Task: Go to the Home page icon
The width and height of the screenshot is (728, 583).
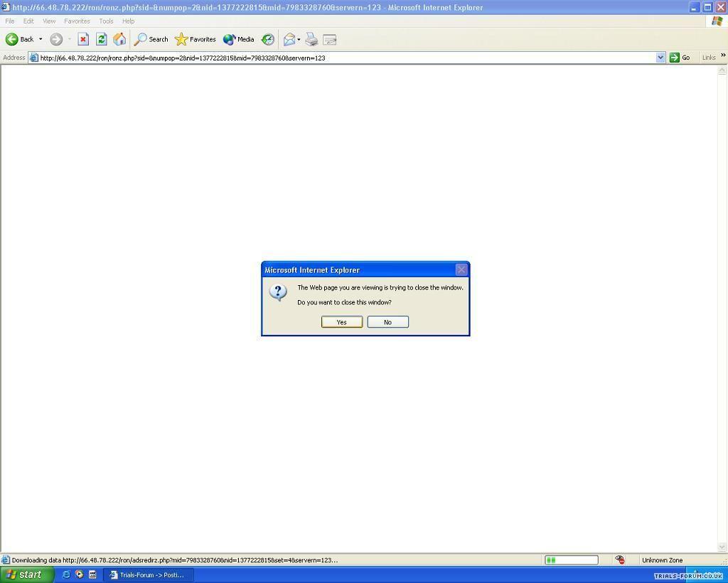Action: (119, 39)
